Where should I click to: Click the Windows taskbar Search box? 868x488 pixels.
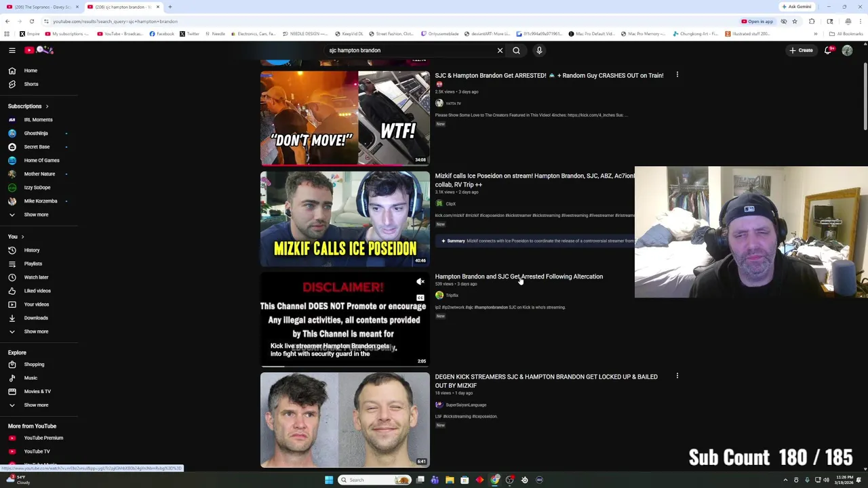tap(375, 480)
